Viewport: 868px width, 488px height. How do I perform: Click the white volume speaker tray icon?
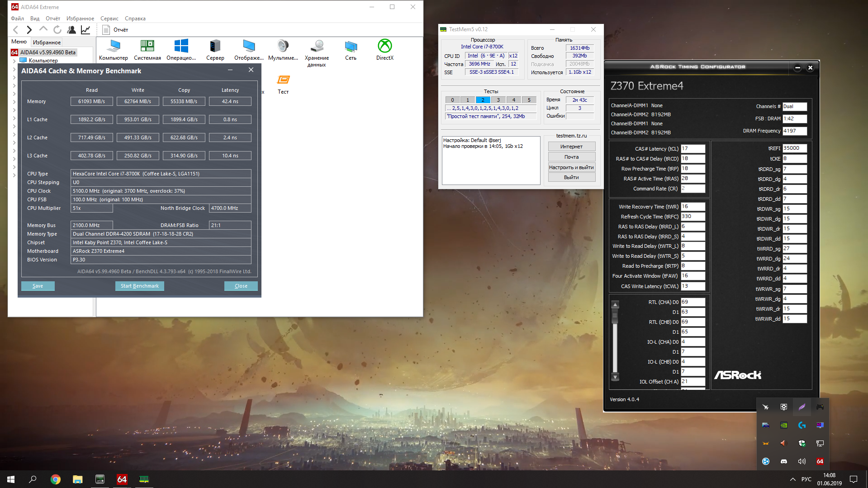(802, 461)
